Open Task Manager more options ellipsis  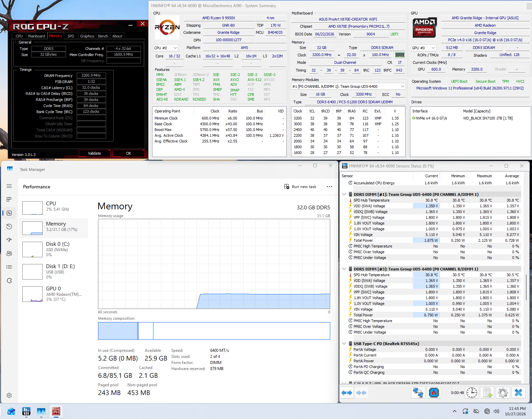pyautogui.click(x=330, y=187)
